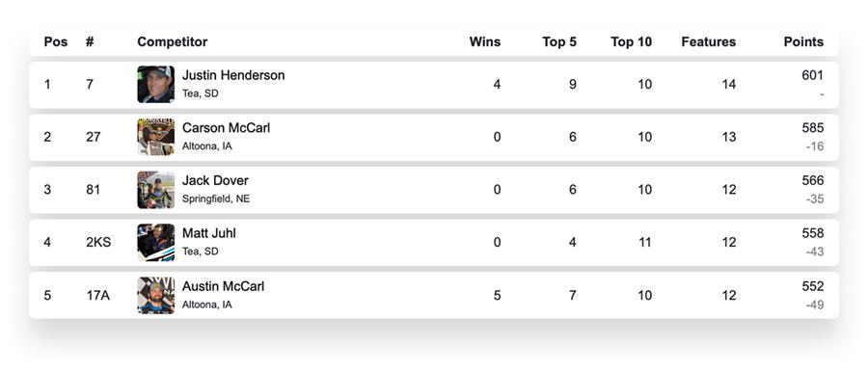Click car number 17A in row five

[x=97, y=295]
